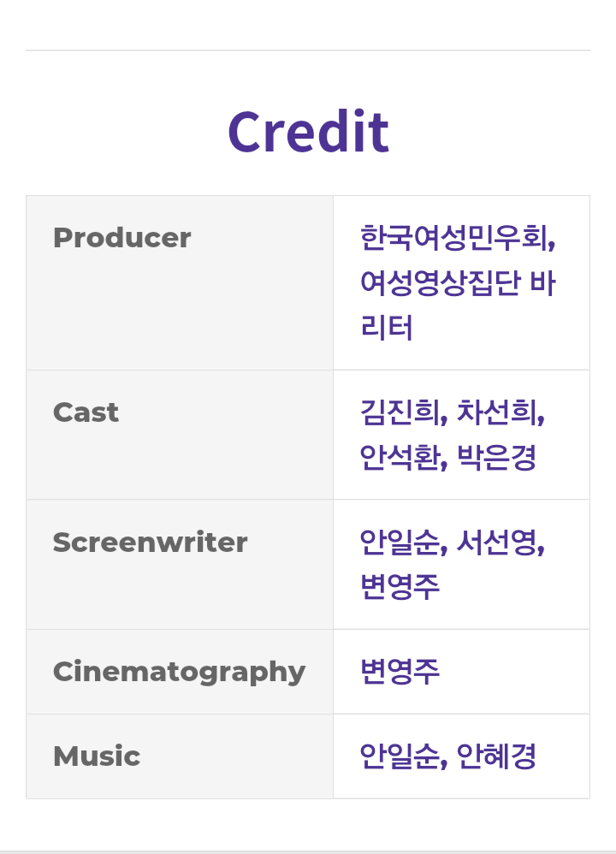Image resolution: width=616 pixels, height=854 pixels.
Task: Click the divider line above Credit
Action: 308,50
